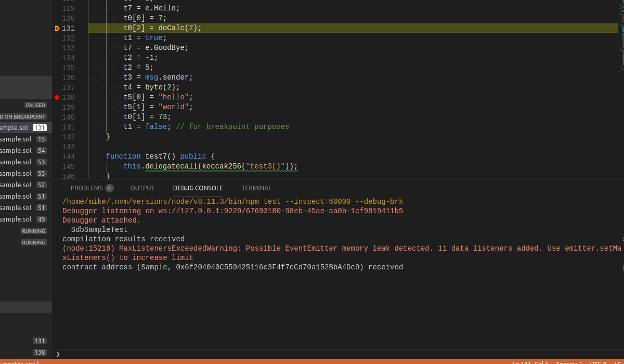The height and width of the screenshot is (364, 624).
Task: Place cursor on doCalc(7) in highlighted line
Action: pyautogui.click(x=177, y=28)
